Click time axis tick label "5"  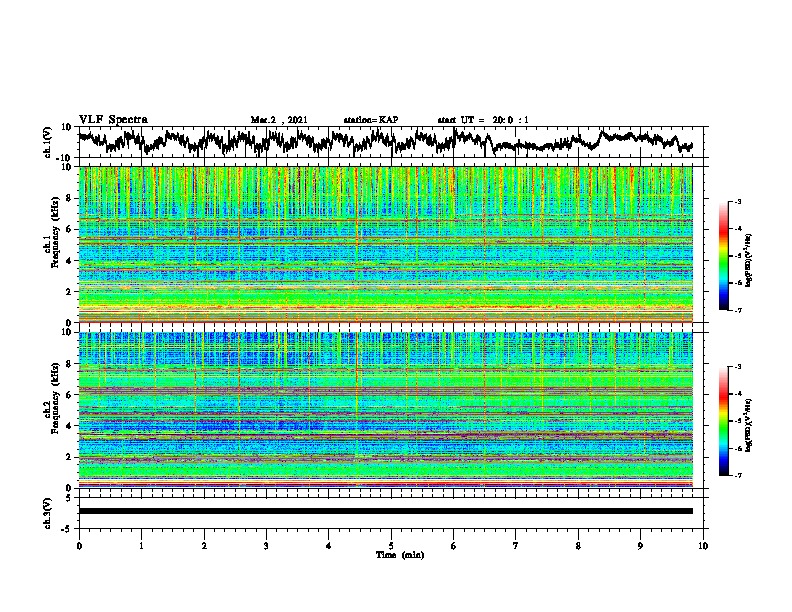click(x=391, y=546)
